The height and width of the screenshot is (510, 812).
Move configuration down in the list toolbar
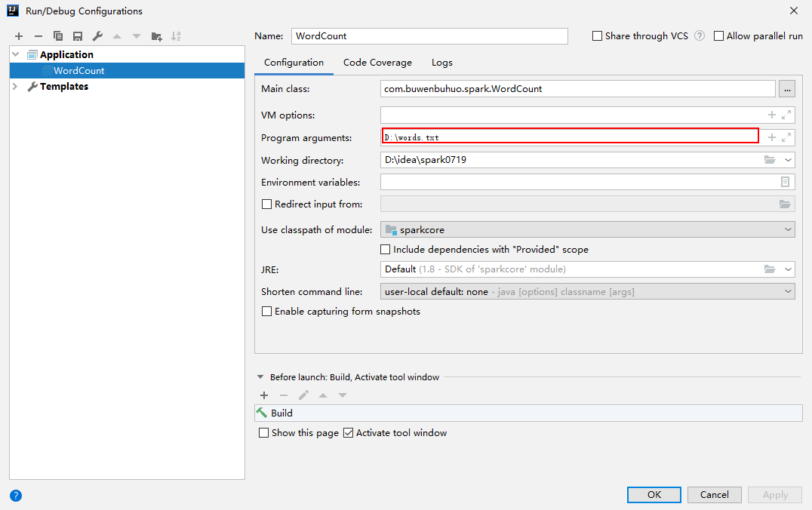[136, 36]
